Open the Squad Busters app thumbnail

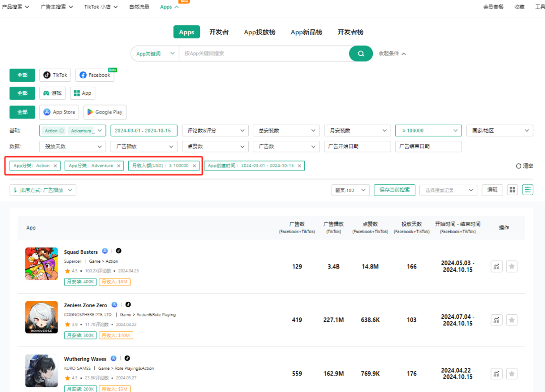[x=41, y=264]
